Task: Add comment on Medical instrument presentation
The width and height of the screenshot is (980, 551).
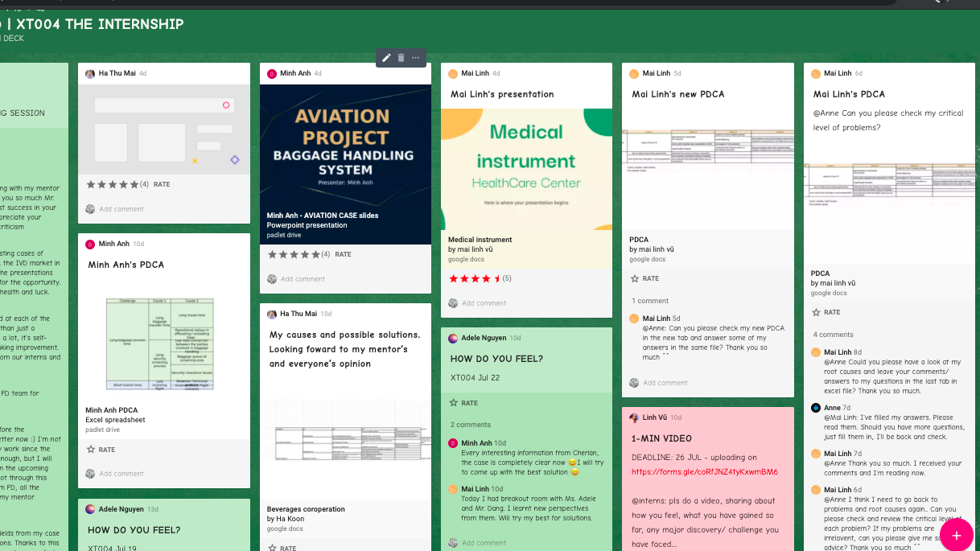Action: pos(484,303)
